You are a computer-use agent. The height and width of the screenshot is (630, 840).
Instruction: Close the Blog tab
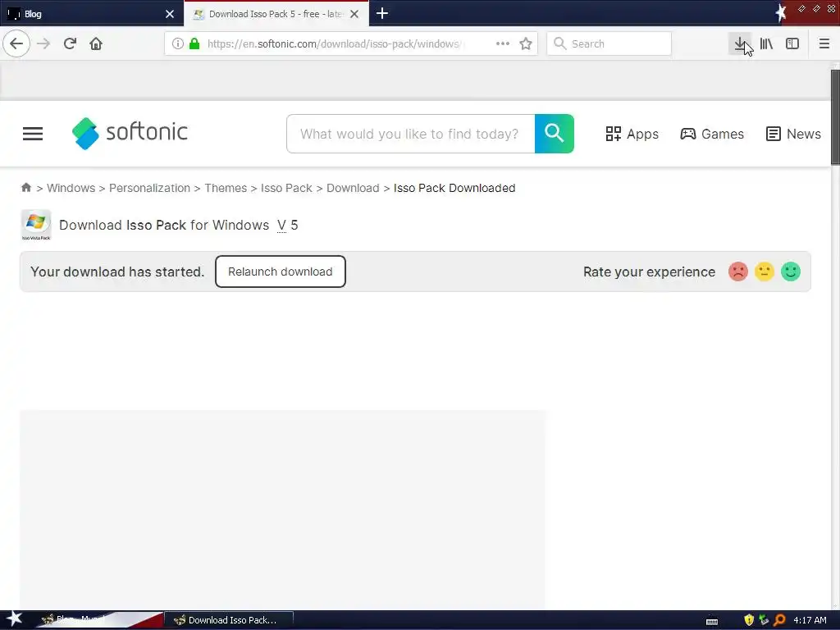[170, 14]
